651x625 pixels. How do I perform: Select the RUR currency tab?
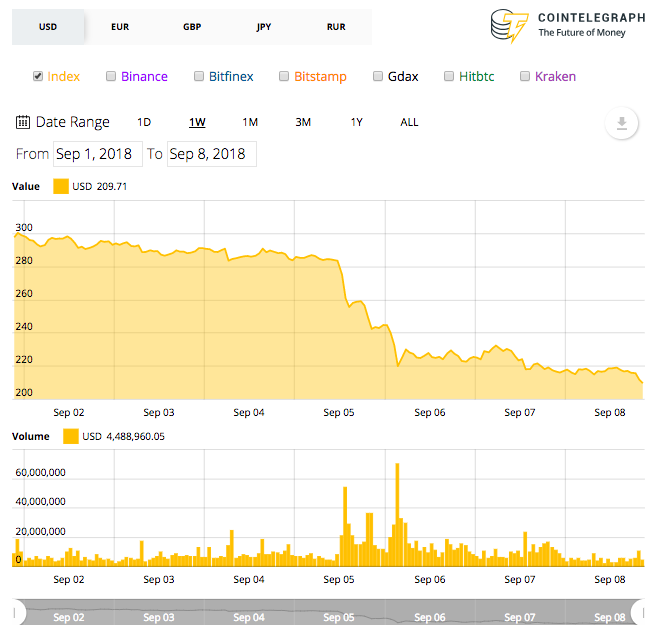(x=336, y=27)
